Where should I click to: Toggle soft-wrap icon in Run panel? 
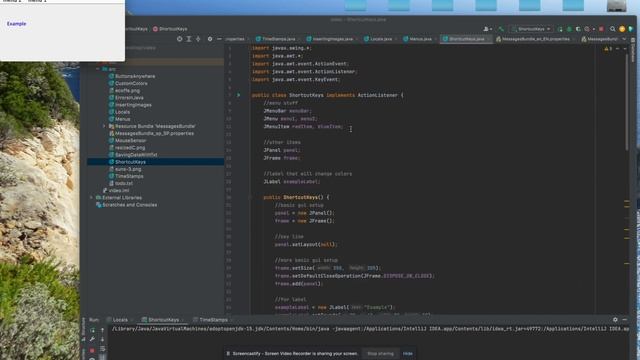pos(102,349)
